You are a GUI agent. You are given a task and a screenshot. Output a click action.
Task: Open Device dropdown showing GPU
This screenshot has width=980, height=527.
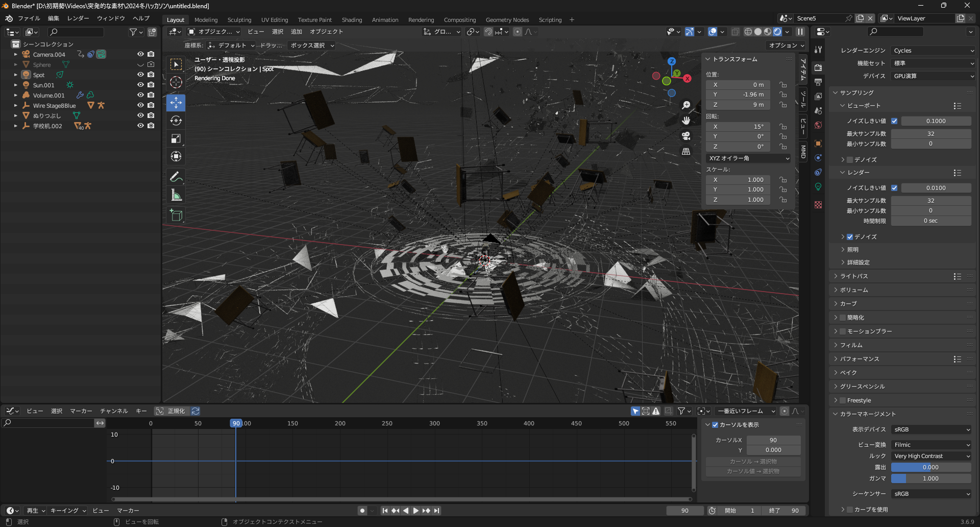(x=934, y=76)
